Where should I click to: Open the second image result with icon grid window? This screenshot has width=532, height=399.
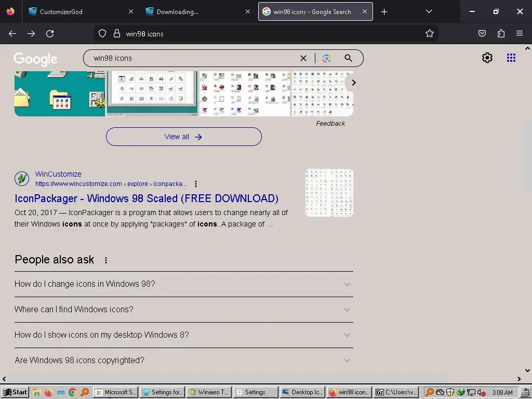[152, 94]
